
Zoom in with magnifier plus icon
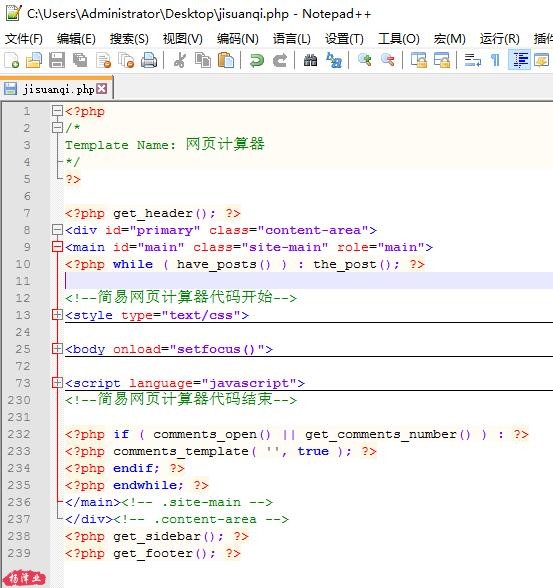coord(364,60)
